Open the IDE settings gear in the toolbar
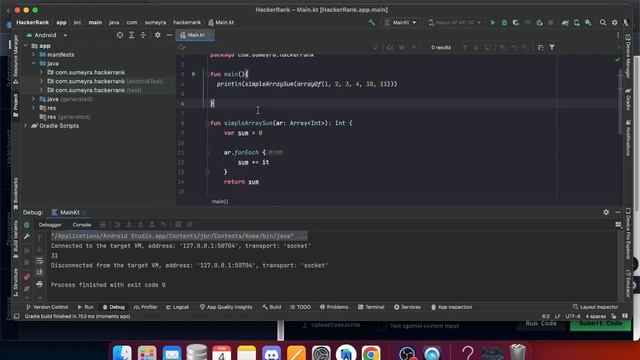 615,22
